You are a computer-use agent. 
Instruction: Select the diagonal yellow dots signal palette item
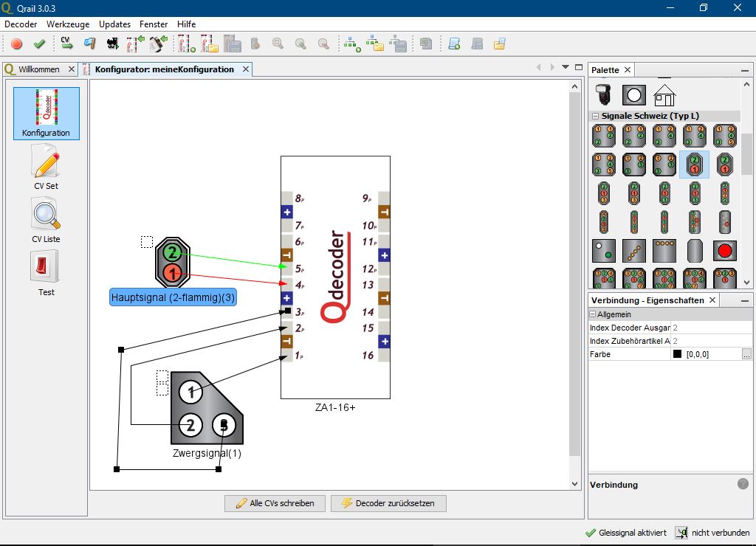[x=634, y=251]
